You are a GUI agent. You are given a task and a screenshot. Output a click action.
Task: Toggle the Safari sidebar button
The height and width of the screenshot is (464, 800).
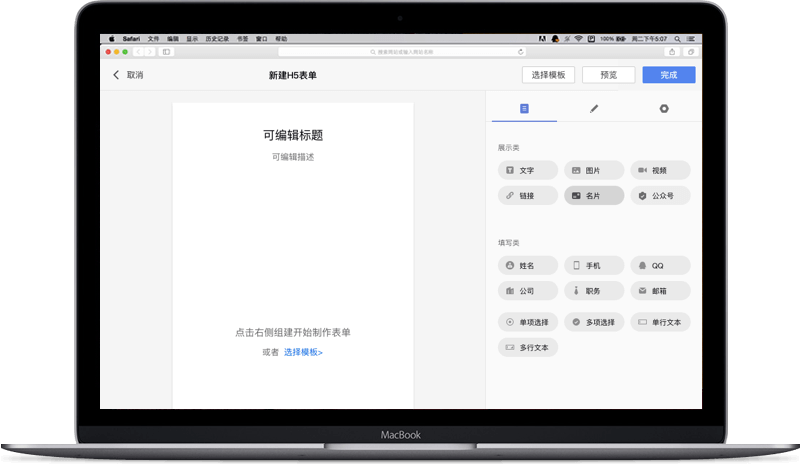tap(166, 52)
